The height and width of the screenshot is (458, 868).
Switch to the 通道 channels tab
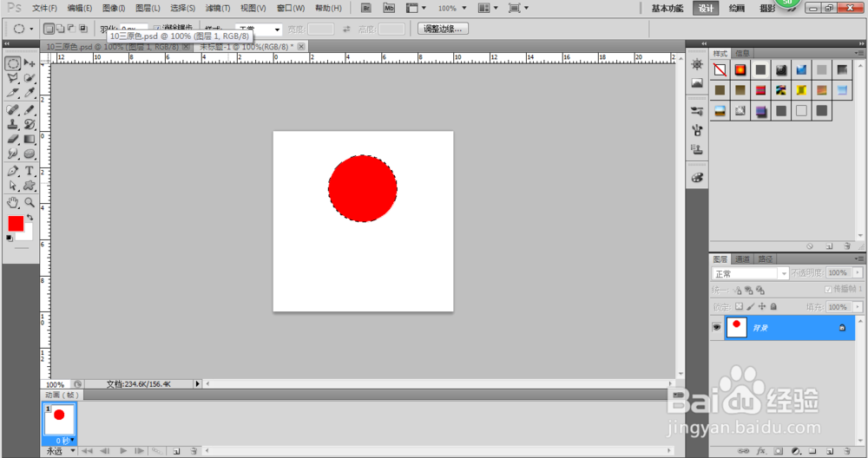(x=742, y=258)
